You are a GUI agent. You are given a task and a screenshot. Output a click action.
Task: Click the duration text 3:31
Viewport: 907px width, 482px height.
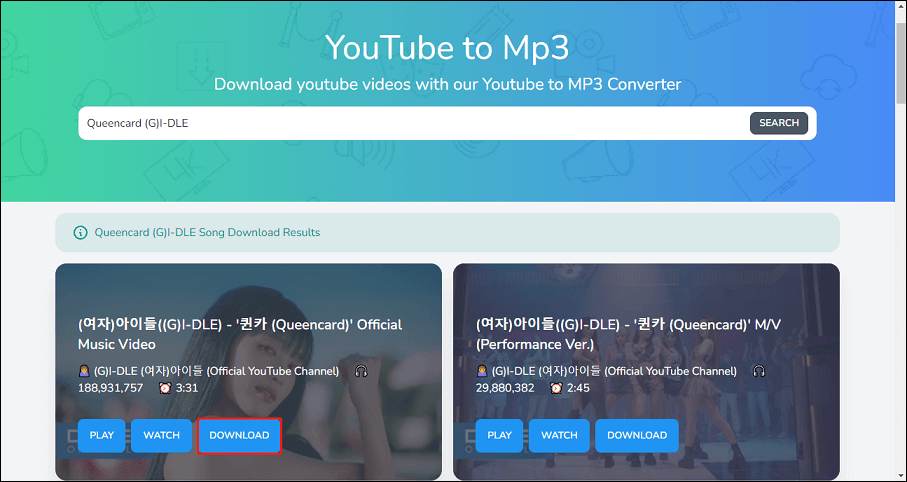187,388
